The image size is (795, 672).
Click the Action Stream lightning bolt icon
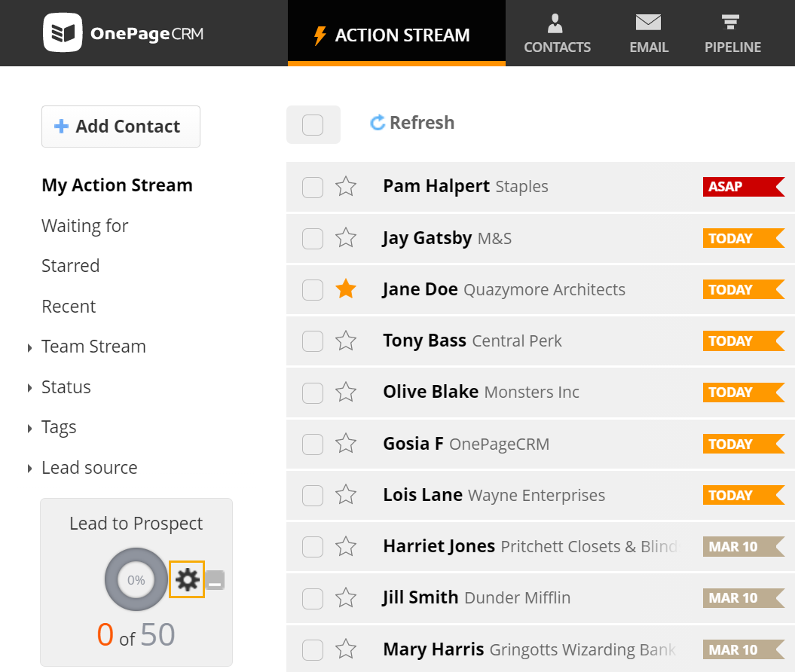click(320, 35)
